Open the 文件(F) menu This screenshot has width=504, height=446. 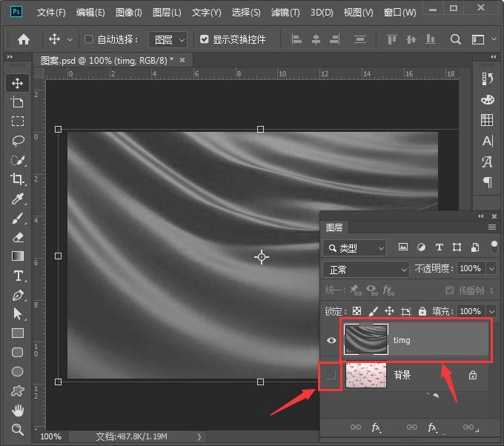click(51, 13)
